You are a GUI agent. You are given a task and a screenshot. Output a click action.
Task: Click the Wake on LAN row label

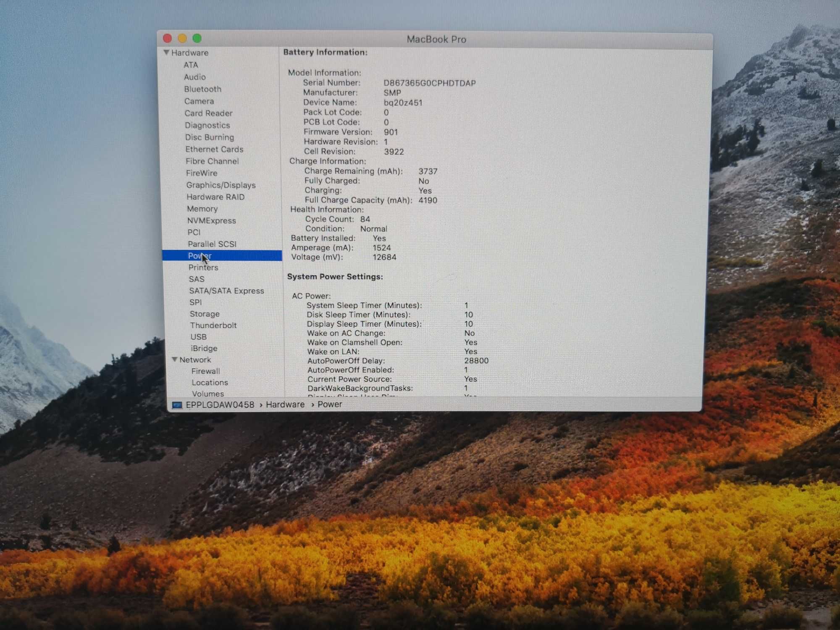tap(333, 352)
